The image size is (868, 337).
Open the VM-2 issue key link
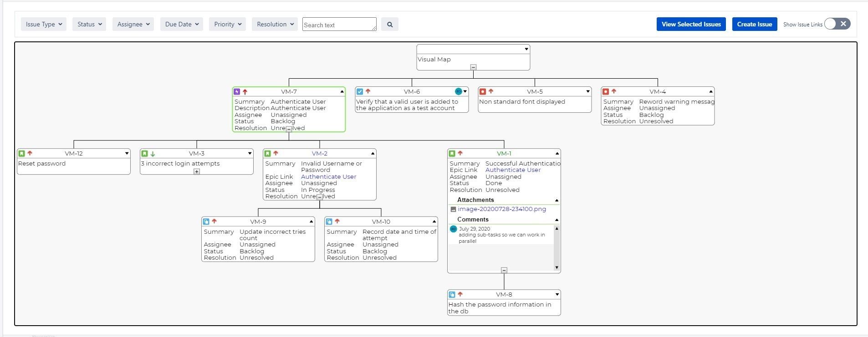tap(320, 154)
